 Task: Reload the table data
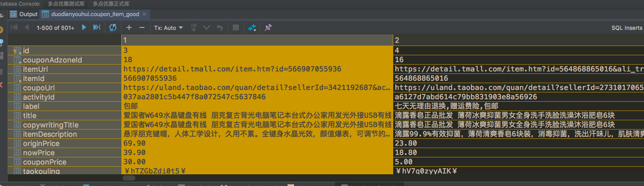point(113,27)
